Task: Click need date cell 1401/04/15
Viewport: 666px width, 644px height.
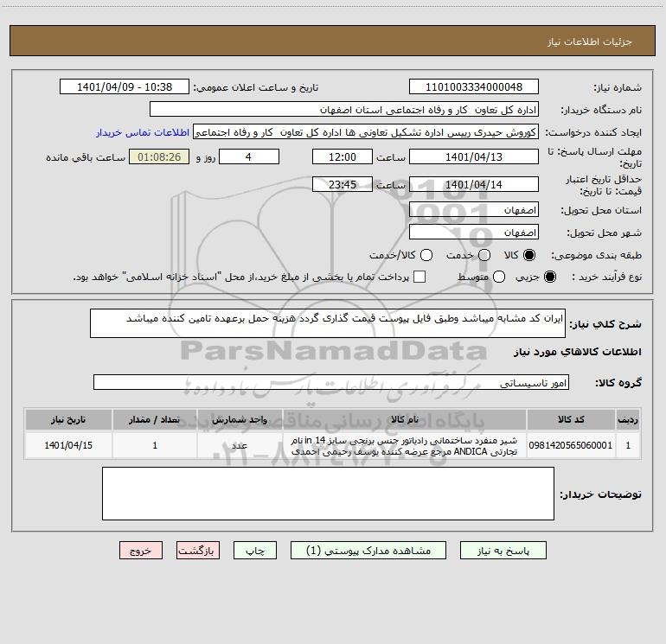Action: (x=68, y=445)
